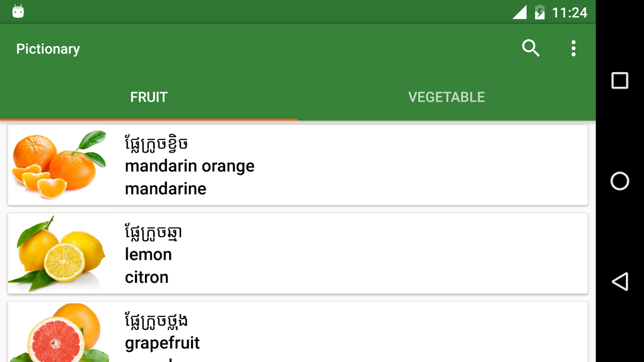
Task: Tap the Pictionary app title
Action: [x=48, y=49]
